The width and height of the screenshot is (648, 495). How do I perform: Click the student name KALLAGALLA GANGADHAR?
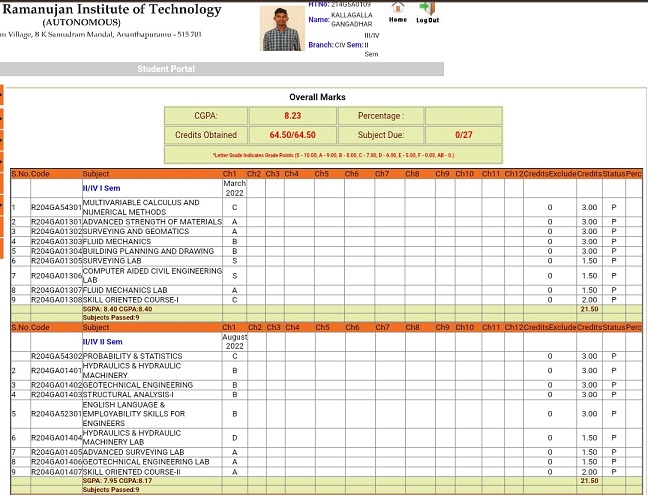(x=352, y=19)
